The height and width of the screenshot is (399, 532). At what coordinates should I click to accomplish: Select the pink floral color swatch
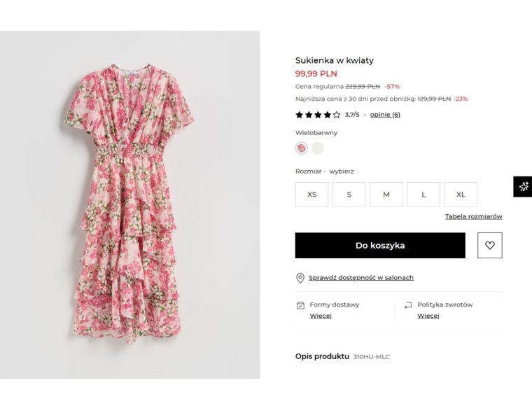pyautogui.click(x=302, y=148)
